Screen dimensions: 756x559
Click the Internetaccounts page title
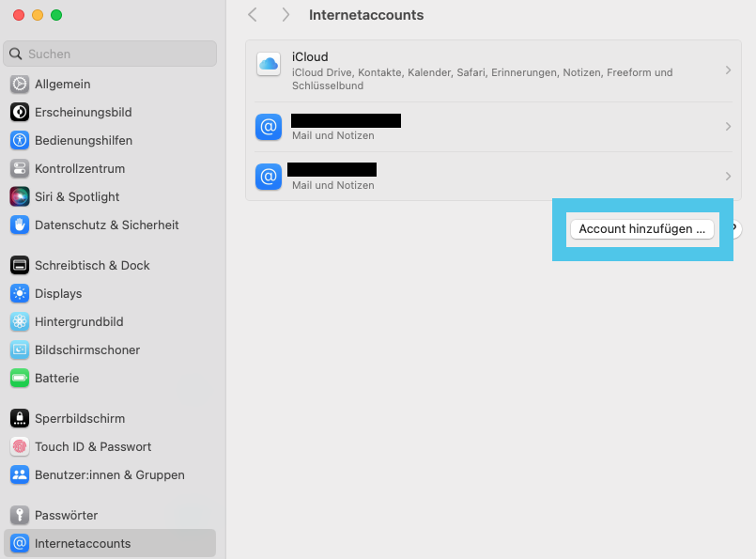(x=366, y=15)
